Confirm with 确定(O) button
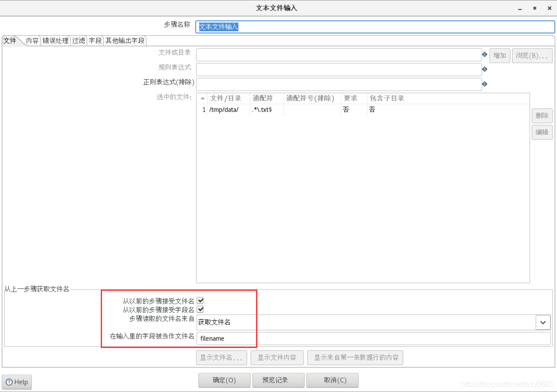 224,380
